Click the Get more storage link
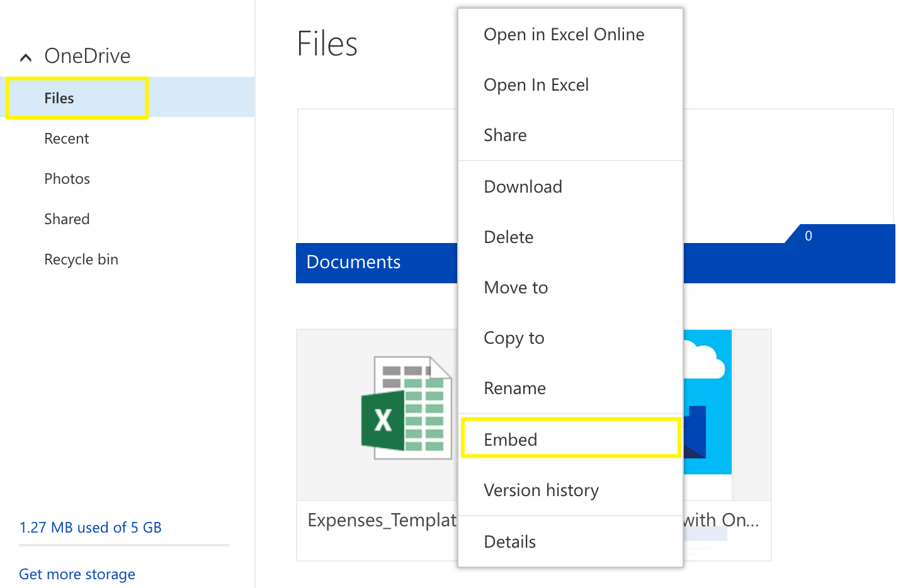 [x=77, y=574]
